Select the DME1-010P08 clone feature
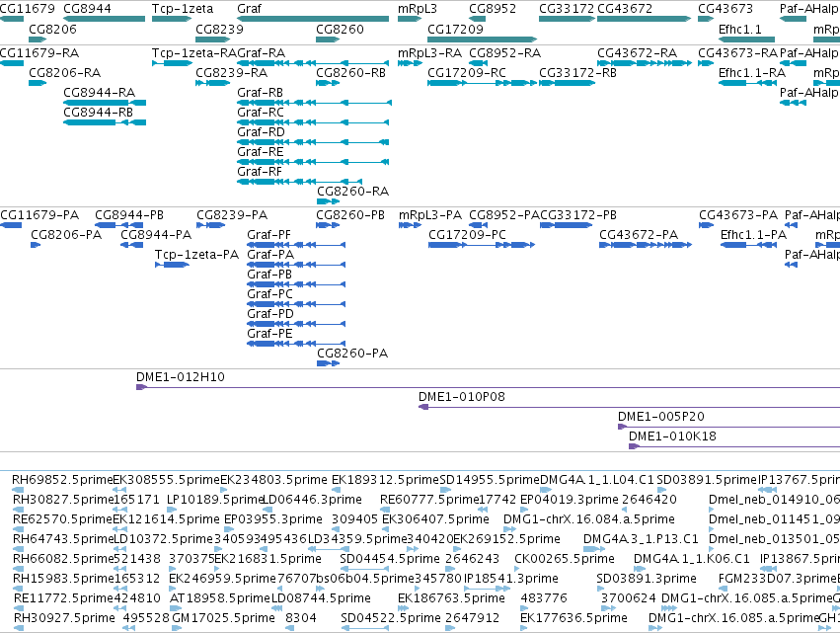The image size is (840, 633). point(629,407)
